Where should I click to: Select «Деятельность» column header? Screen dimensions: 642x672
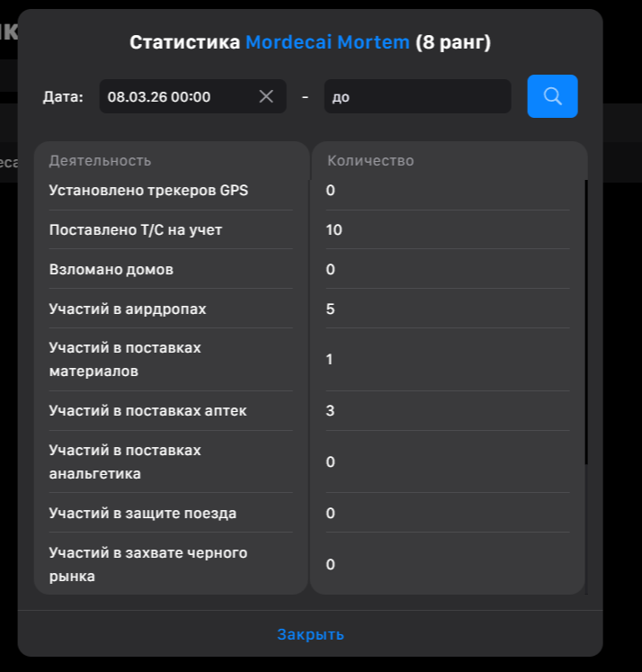(100, 161)
